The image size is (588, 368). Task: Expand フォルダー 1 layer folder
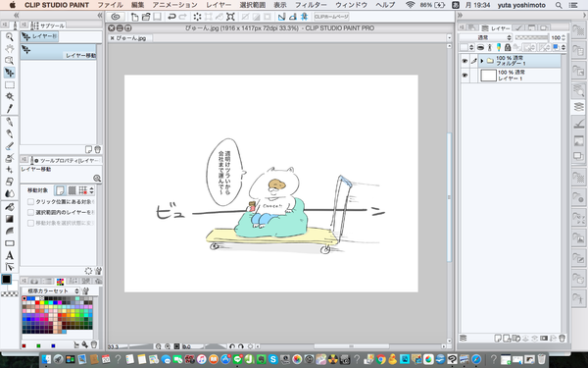click(x=482, y=61)
